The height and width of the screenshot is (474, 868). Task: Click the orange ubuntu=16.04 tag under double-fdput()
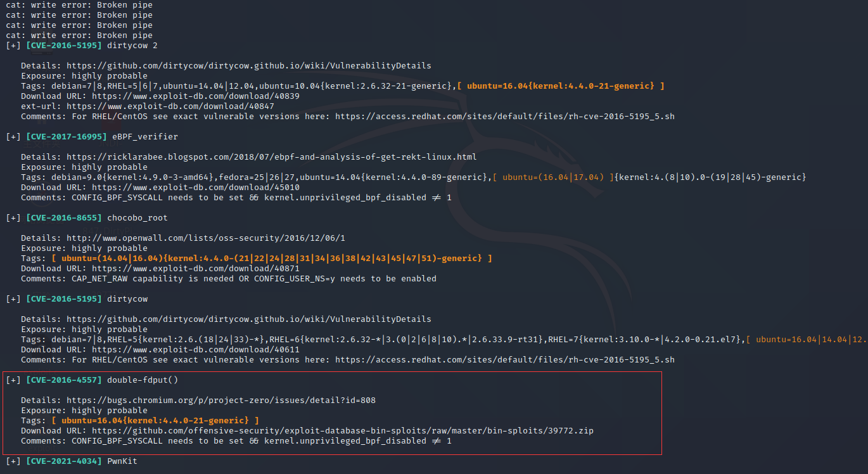click(155, 421)
